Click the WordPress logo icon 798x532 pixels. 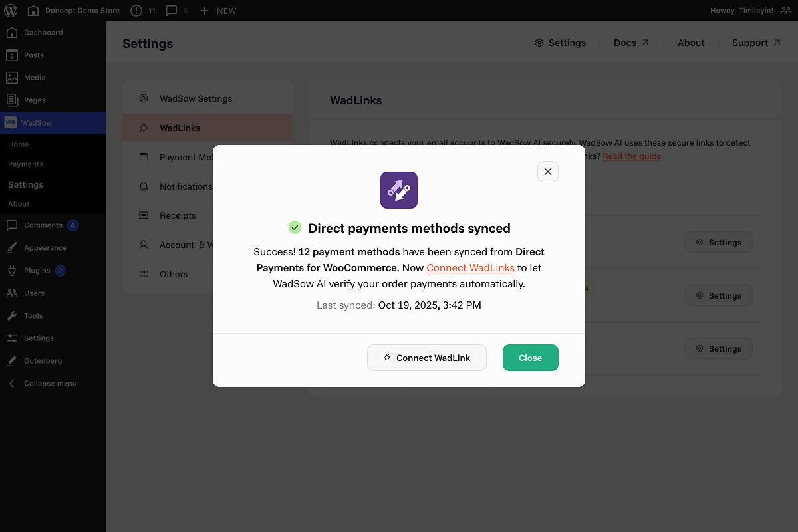pos(11,11)
